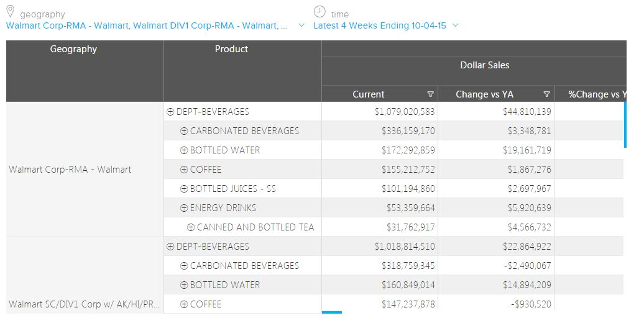Screen dimensions: 644x336
Task: Click the geography location pin icon
Action: 10,11
